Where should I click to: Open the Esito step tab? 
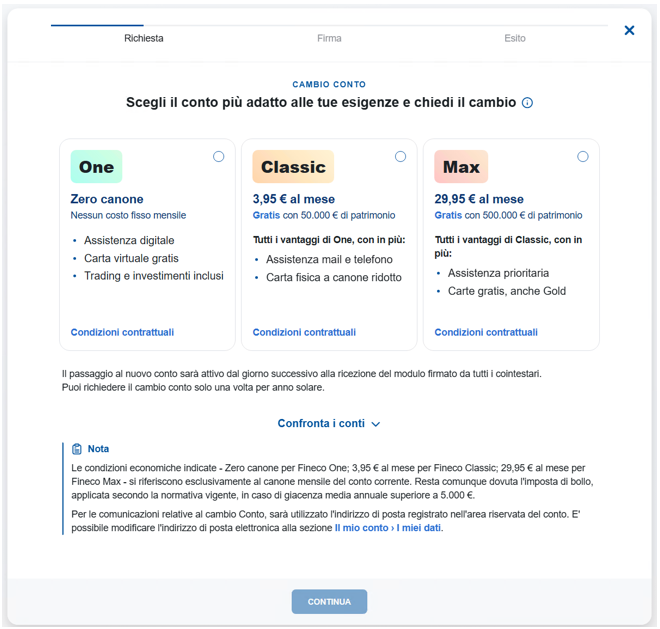point(515,38)
